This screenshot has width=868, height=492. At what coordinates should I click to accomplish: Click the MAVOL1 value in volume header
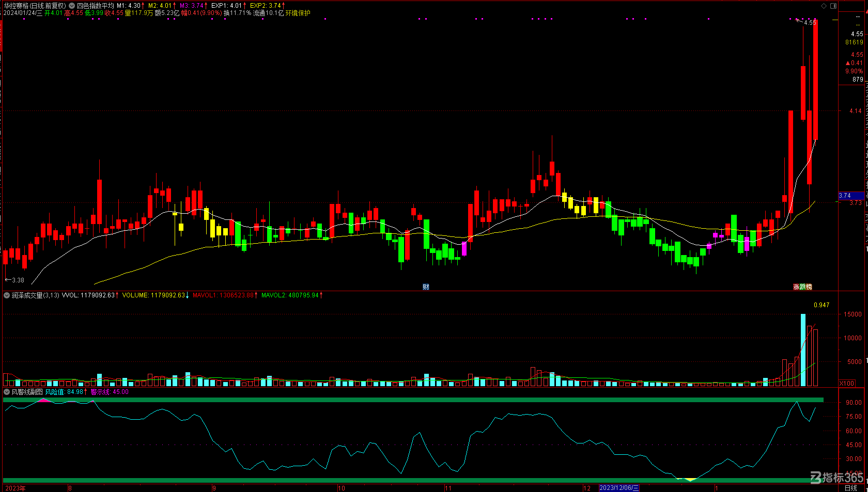(223, 295)
